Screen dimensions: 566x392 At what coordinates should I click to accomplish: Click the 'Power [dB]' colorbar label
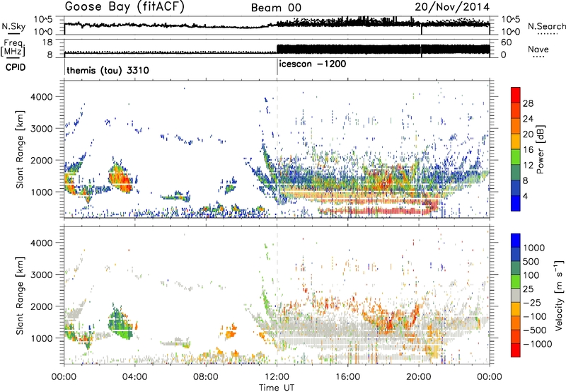pos(540,149)
